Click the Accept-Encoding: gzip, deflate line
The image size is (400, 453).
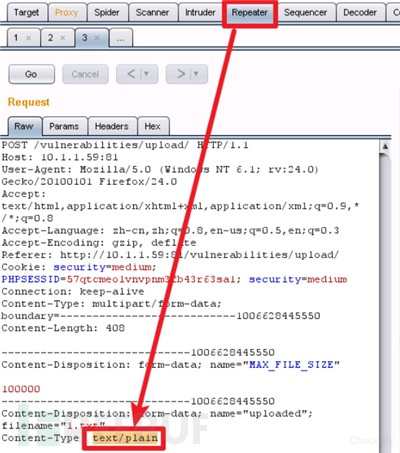(x=99, y=243)
